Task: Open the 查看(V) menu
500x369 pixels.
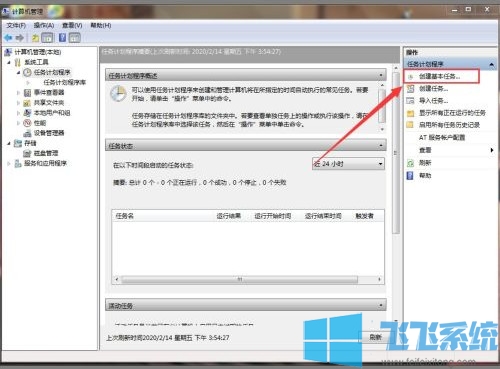Action: 72,25
